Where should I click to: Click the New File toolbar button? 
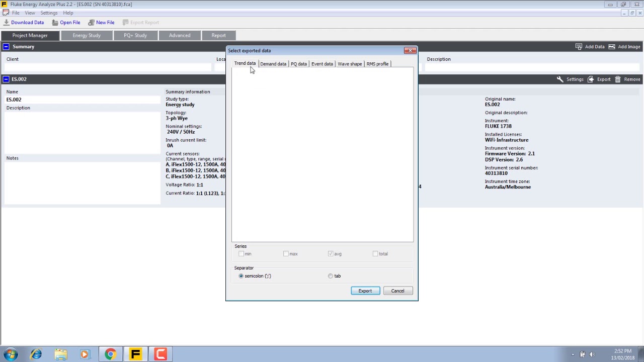101,23
